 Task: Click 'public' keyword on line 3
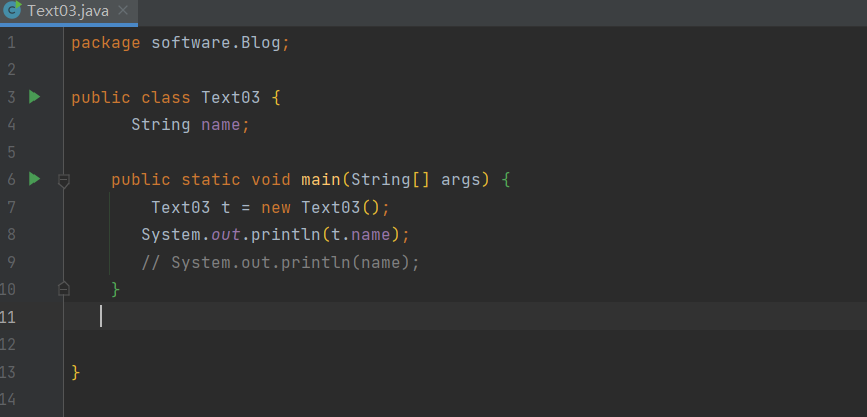(101, 98)
